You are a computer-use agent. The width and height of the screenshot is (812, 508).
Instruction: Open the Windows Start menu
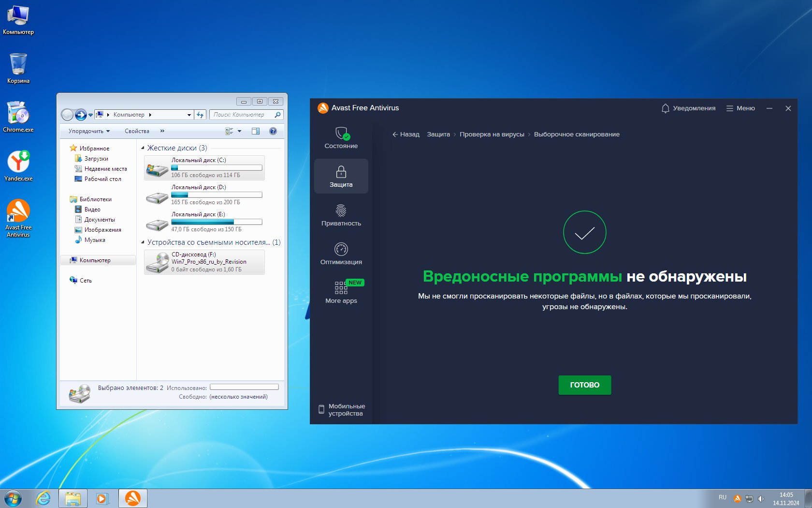(x=13, y=498)
